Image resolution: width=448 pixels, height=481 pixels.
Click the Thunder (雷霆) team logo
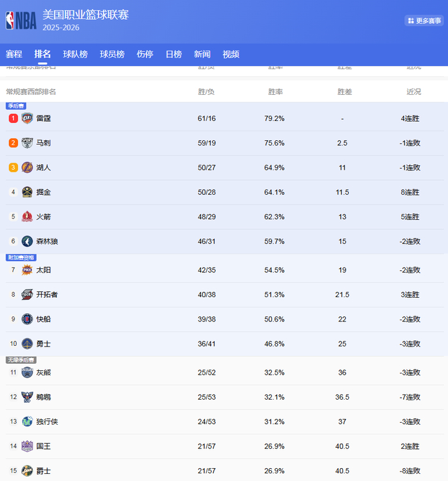(x=27, y=118)
